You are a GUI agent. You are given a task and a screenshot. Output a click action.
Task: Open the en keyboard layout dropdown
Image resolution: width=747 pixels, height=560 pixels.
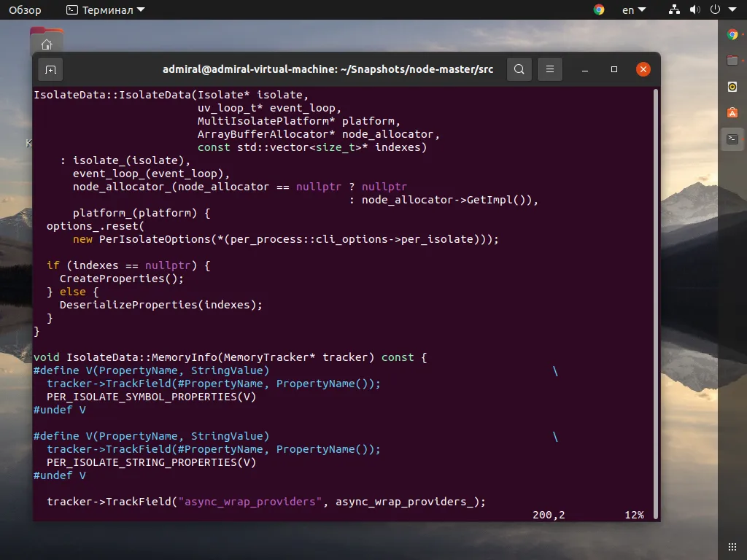click(x=634, y=9)
